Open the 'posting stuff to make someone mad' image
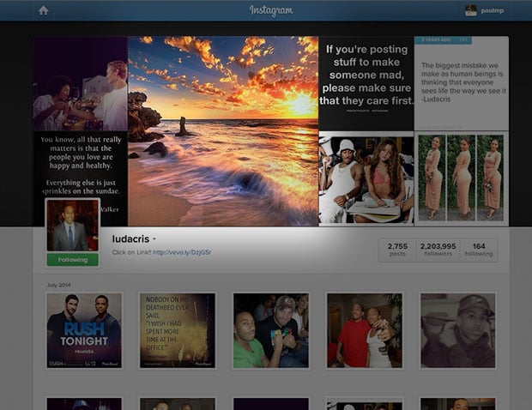 366,83
